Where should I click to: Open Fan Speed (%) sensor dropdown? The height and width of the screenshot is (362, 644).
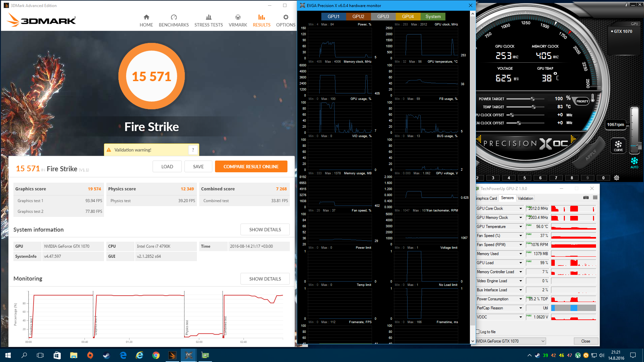pyautogui.click(x=521, y=236)
